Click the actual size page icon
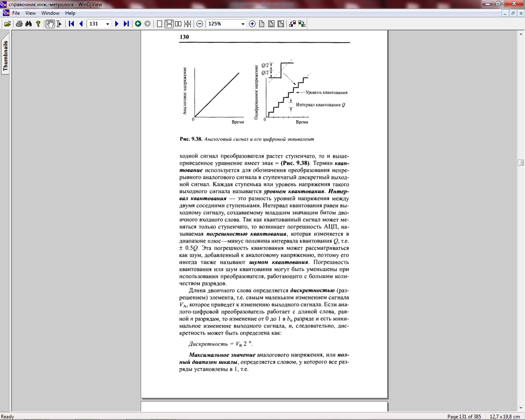 tap(262, 24)
